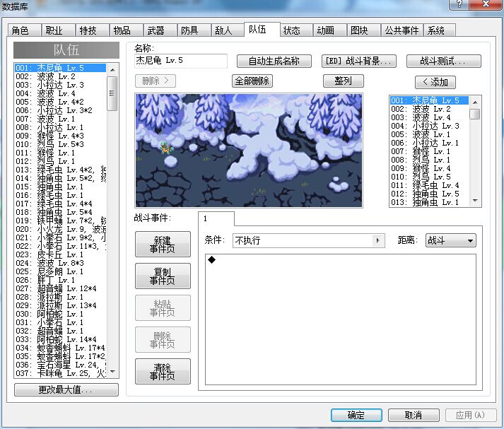This screenshot has width=504, height=429.
Task: Open the 职业 tab
Action: pos(58,30)
